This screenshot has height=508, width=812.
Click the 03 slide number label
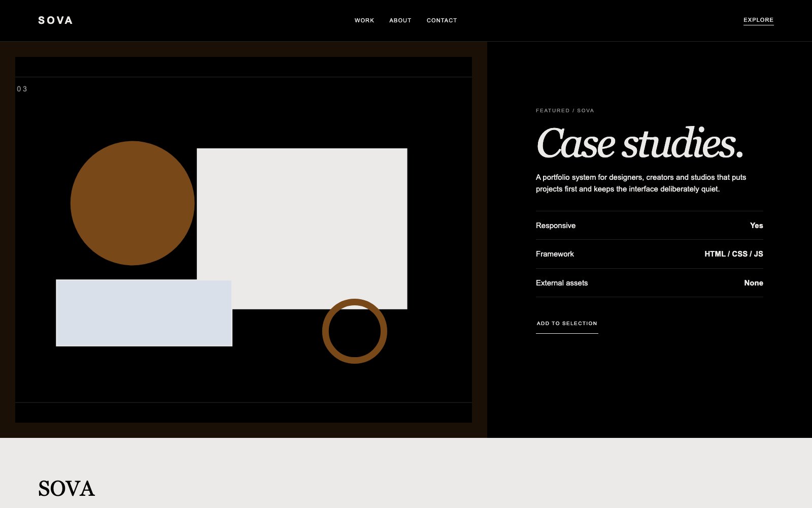22,89
